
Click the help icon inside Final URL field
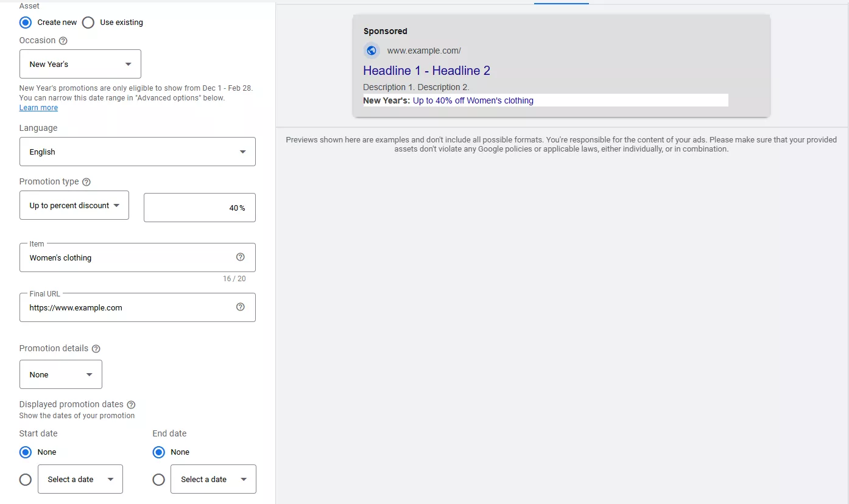point(240,307)
